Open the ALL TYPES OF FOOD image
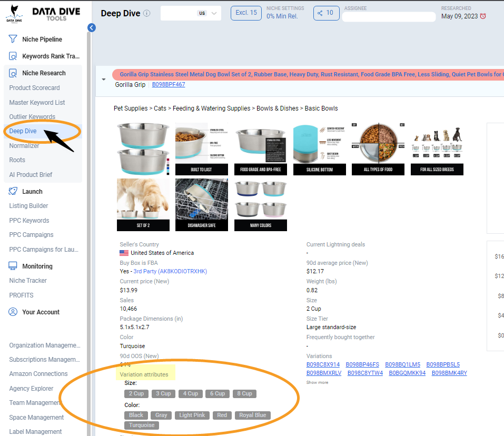The width and height of the screenshot is (504, 436). 378,149
